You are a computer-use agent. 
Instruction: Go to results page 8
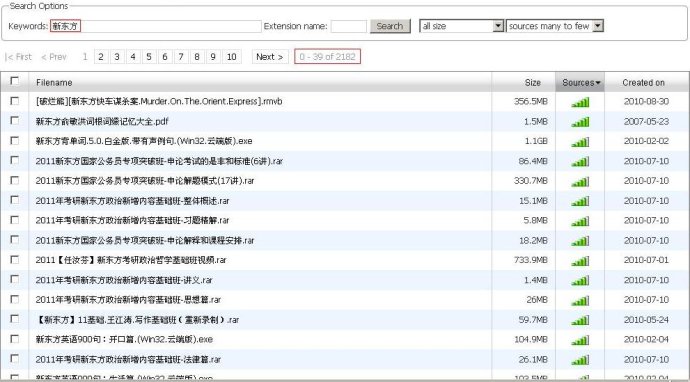click(x=197, y=57)
